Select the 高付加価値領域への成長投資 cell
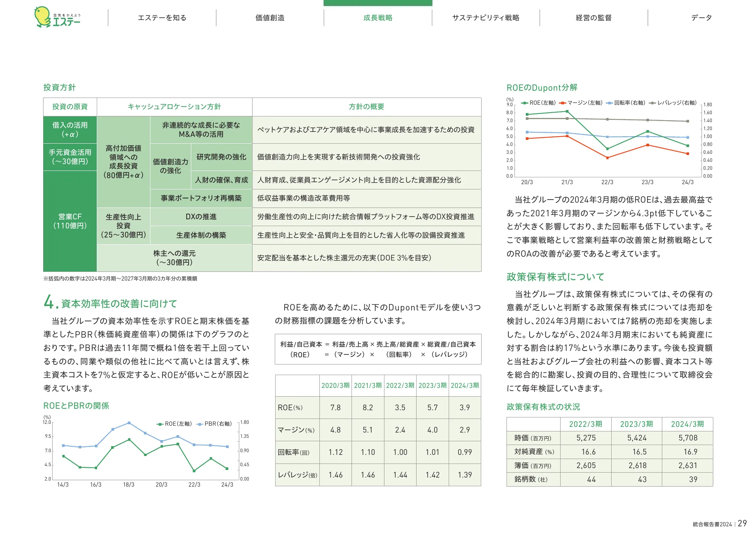756x535 pixels. 123,162
